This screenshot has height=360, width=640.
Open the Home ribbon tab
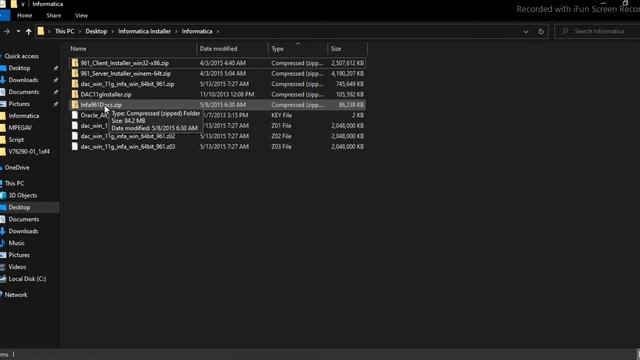coord(24,16)
